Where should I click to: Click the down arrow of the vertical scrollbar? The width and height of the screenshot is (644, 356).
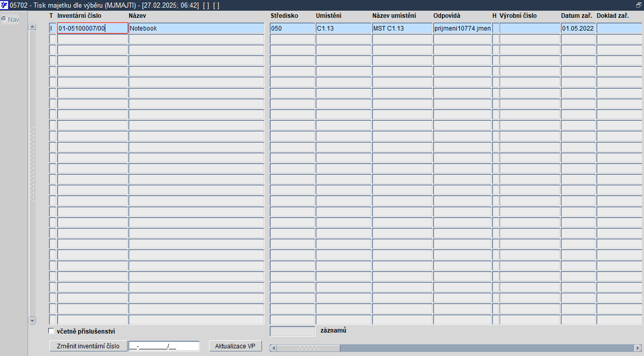tap(33, 320)
